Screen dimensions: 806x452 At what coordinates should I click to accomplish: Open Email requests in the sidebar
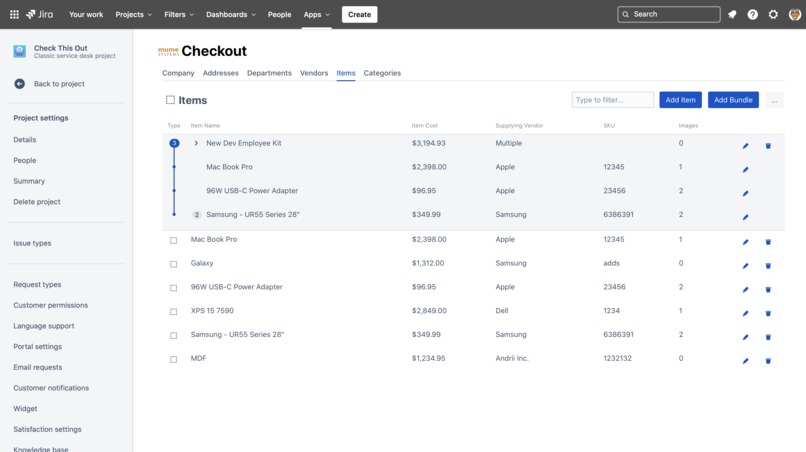(38, 367)
